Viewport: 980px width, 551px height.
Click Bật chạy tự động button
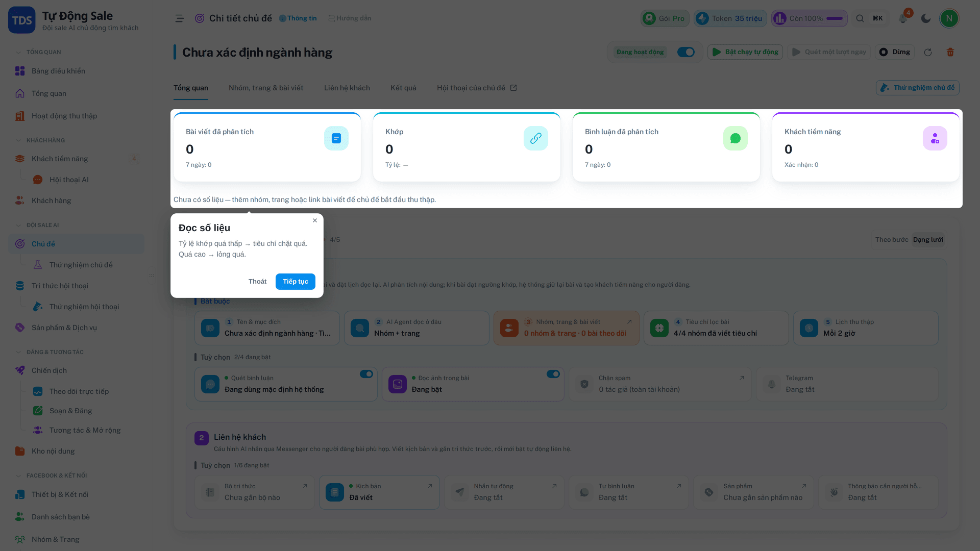[745, 52]
